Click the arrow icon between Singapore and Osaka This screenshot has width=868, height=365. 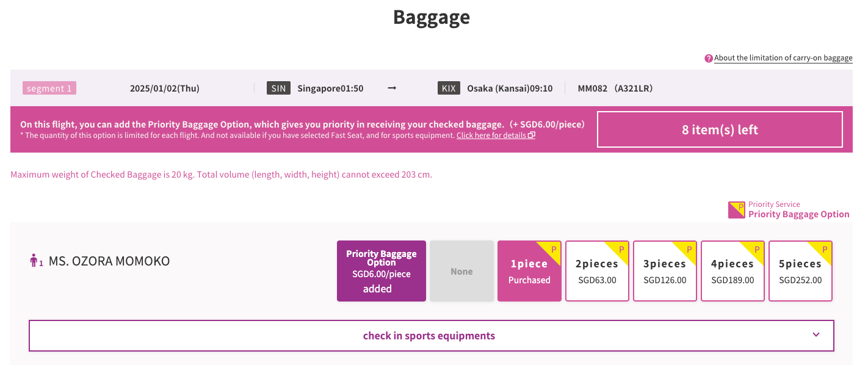click(x=391, y=88)
